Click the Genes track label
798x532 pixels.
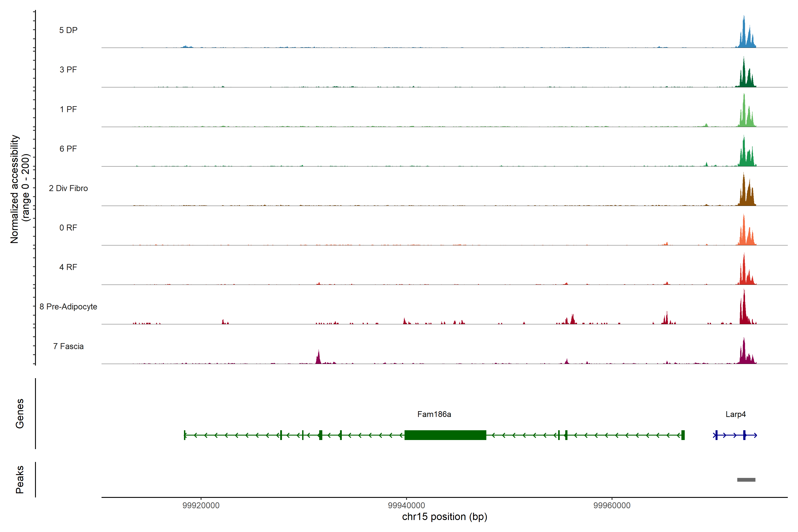pyautogui.click(x=20, y=414)
